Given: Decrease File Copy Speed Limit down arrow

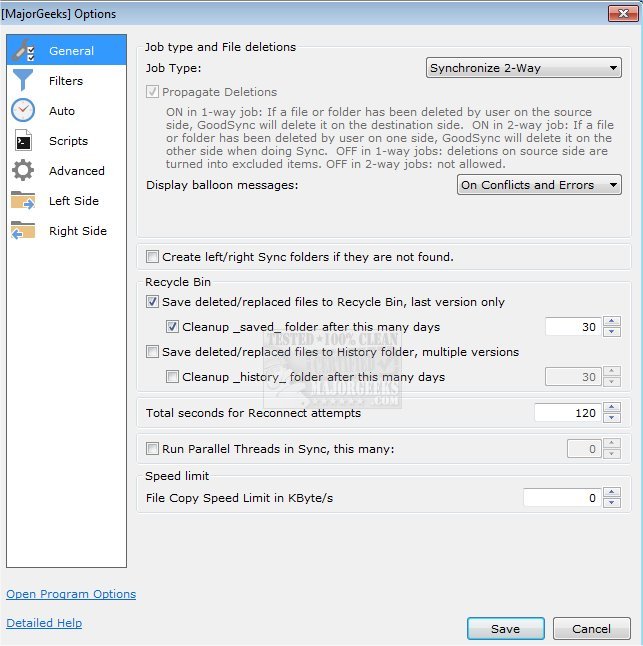Looking at the screenshot, I should [612, 503].
